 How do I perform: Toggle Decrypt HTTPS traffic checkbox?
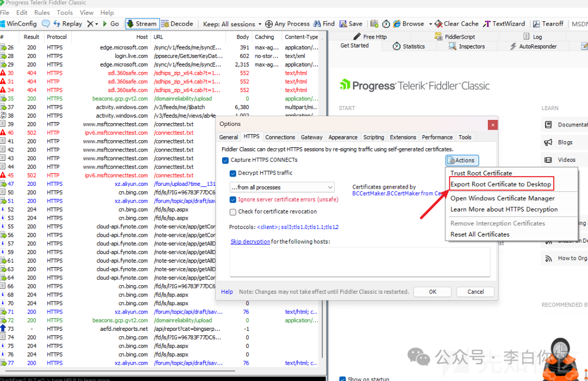click(233, 173)
